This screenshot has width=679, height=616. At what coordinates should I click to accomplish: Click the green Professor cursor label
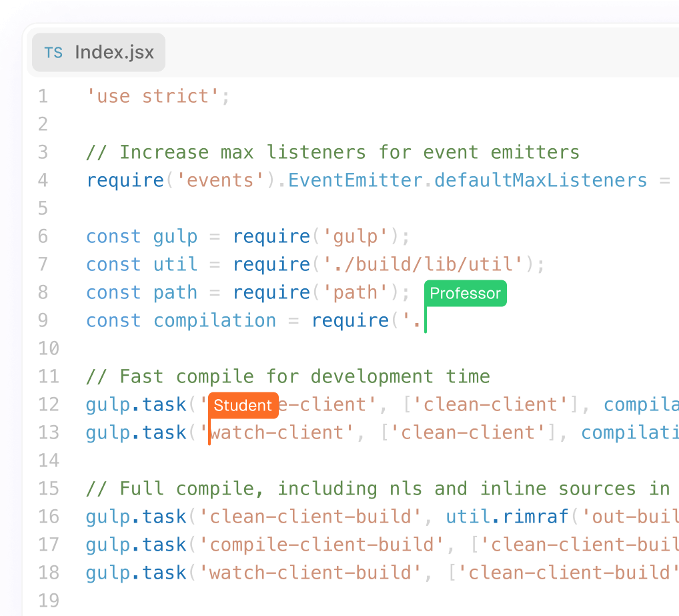(x=465, y=294)
